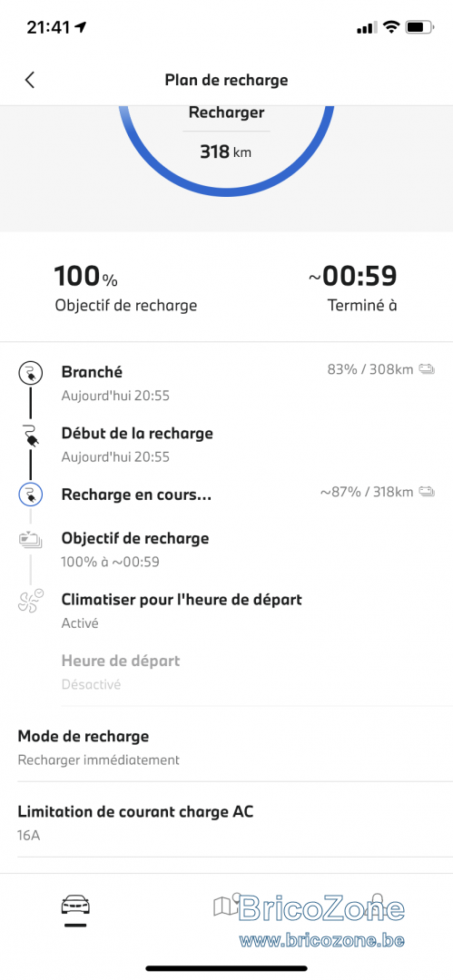Image resolution: width=453 pixels, height=980 pixels.
Task: Tap the ~00:59 Terminé à time
Action: pos(353,277)
